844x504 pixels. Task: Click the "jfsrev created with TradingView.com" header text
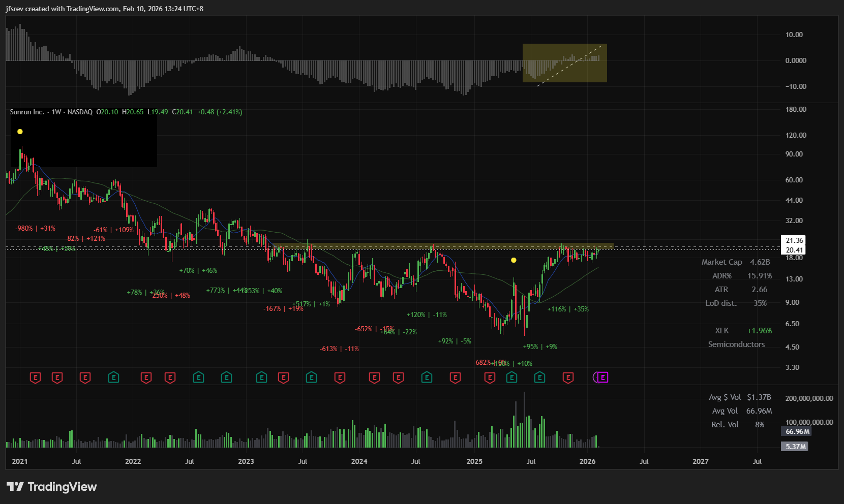[63, 9]
